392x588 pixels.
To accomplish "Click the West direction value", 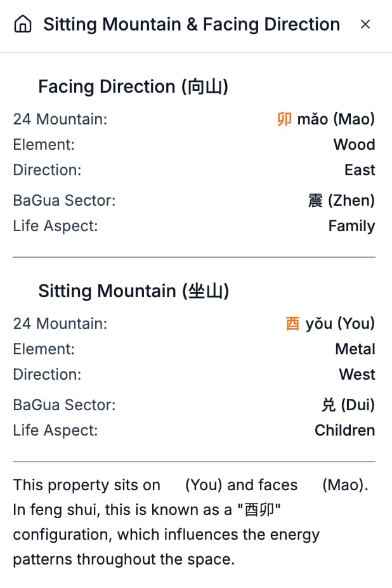I will pyautogui.click(x=357, y=374).
